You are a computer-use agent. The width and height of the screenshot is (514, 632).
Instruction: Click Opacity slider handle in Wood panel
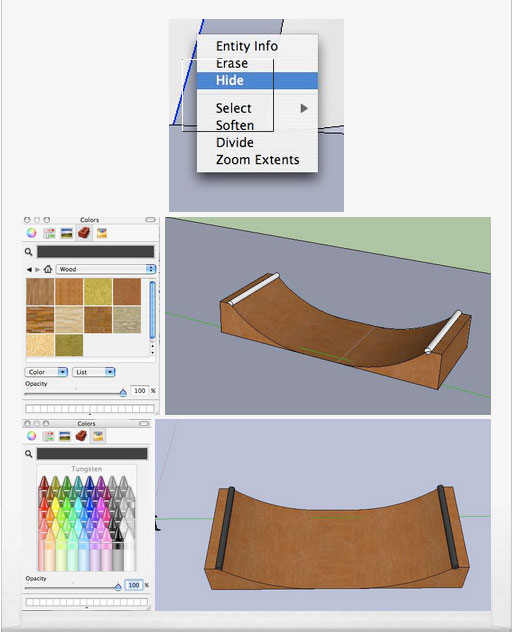(123, 393)
